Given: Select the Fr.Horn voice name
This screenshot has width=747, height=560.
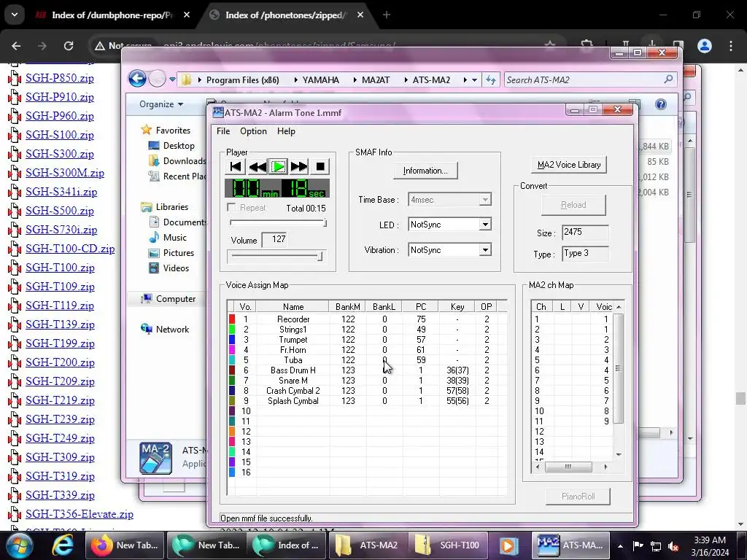Looking at the screenshot, I should (x=293, y=350).
